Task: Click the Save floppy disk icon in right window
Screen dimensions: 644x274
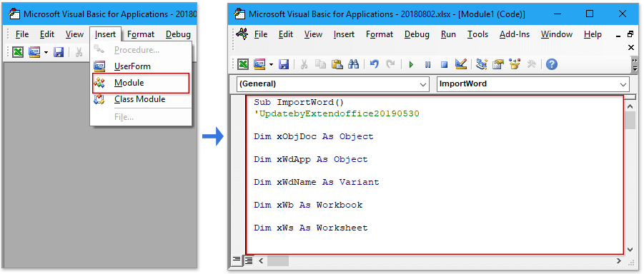Action: [284, 64]
